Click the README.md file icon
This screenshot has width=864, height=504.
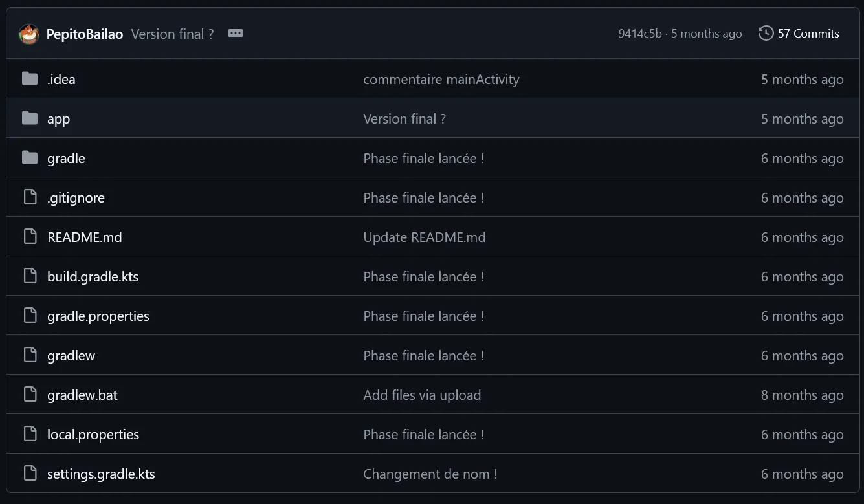30,237
